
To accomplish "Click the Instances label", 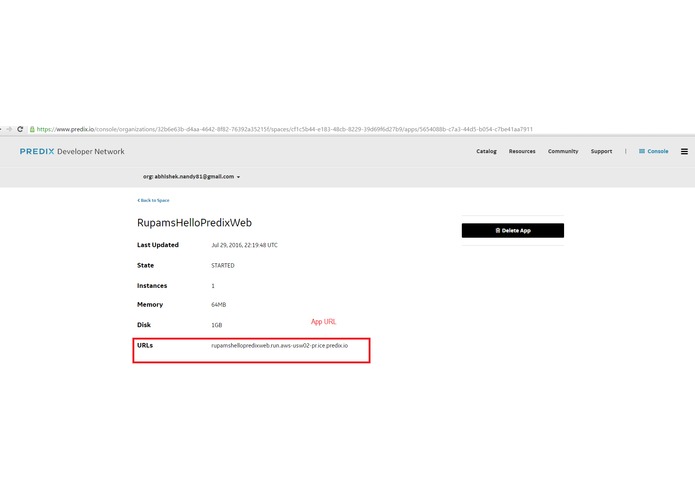I will pyautogui.click(x=152, y=286).
